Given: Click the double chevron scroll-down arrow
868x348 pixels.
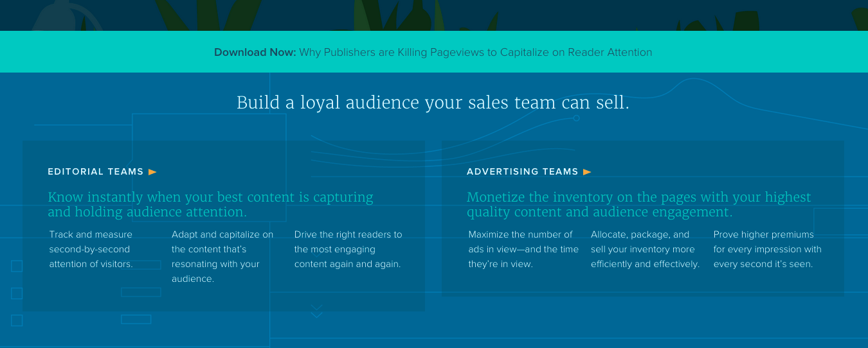Looking at the screenshot, I should (x=316, y=311).
